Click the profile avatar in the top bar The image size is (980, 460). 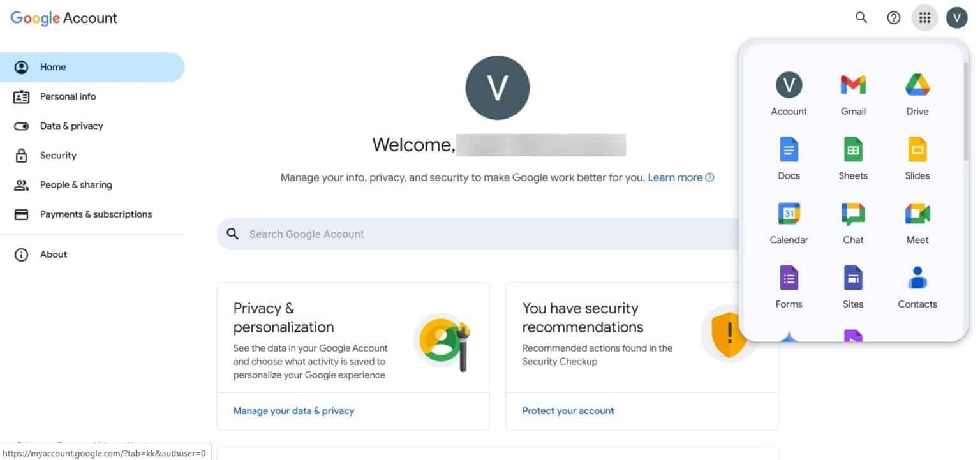pyautogui.click(x=956, y=17)
